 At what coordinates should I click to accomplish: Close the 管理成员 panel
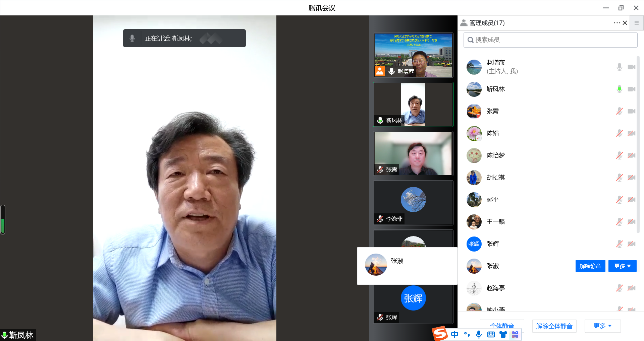[x=625, y=23]
